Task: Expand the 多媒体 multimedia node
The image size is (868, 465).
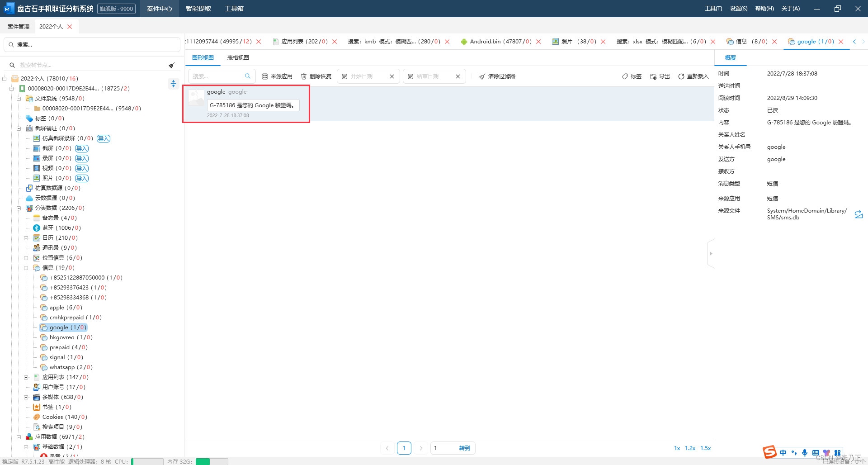Action: tap(26, 397)
